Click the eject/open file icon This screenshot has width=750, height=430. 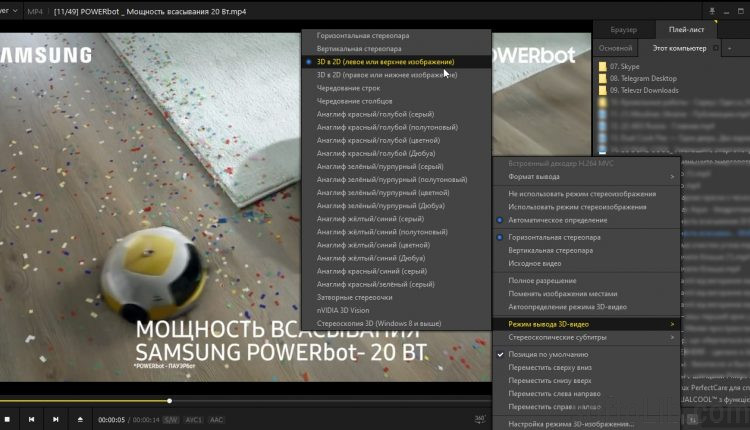(x=80, y=419)
